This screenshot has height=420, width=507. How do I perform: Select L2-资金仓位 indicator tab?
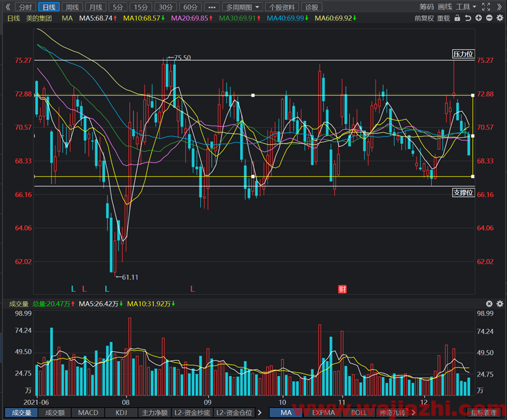[x=234, y=413]
